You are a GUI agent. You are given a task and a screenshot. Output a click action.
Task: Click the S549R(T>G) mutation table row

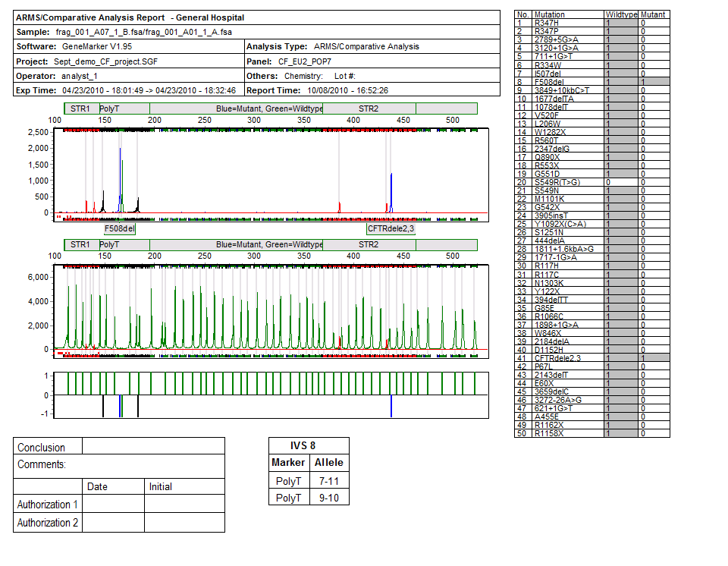click(x=567, y=182)
